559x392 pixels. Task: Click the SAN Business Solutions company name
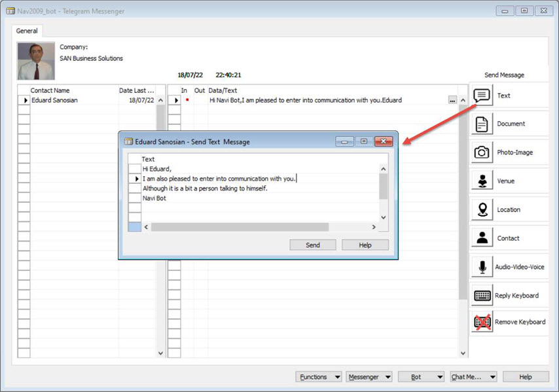coord(91,58)
